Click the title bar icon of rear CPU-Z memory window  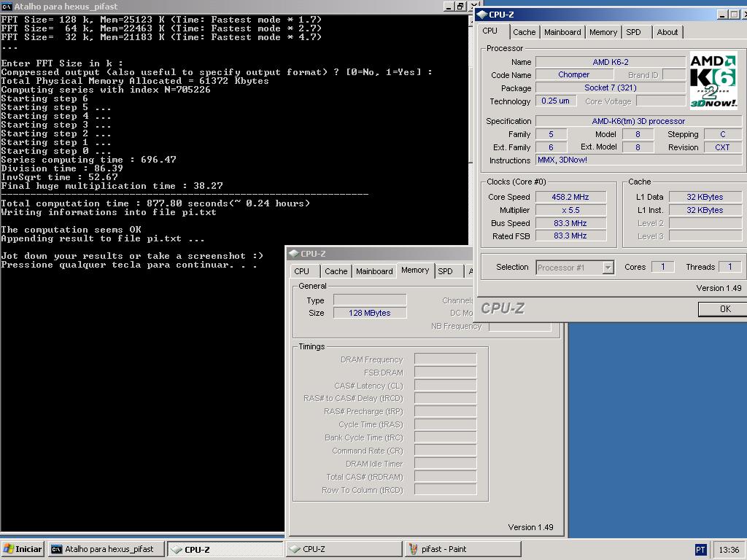[x=293, y=253]
